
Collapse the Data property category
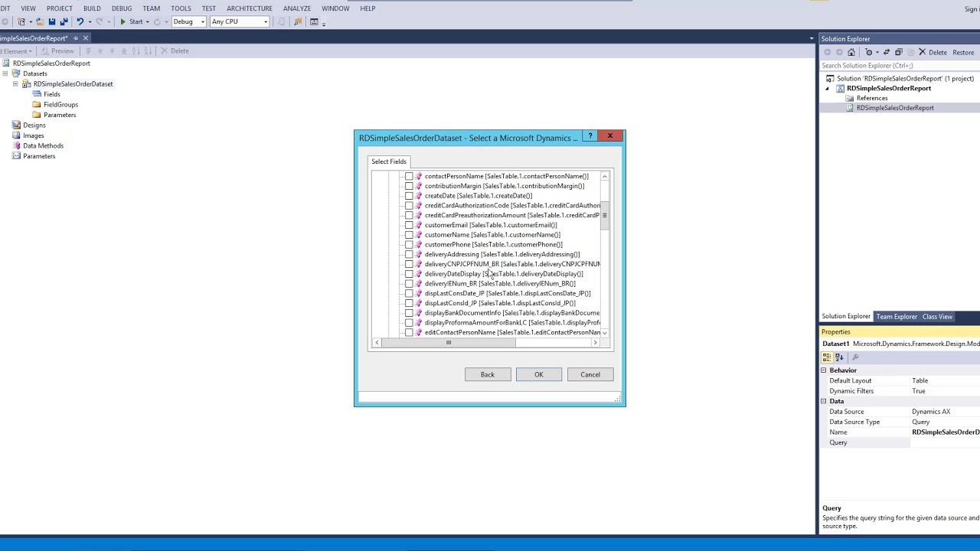[824, 401]
